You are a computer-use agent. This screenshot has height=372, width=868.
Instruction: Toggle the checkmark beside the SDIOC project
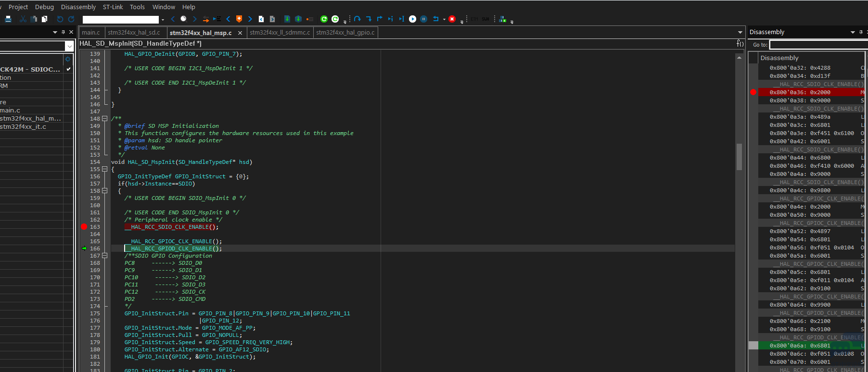[x=68, y=69]
